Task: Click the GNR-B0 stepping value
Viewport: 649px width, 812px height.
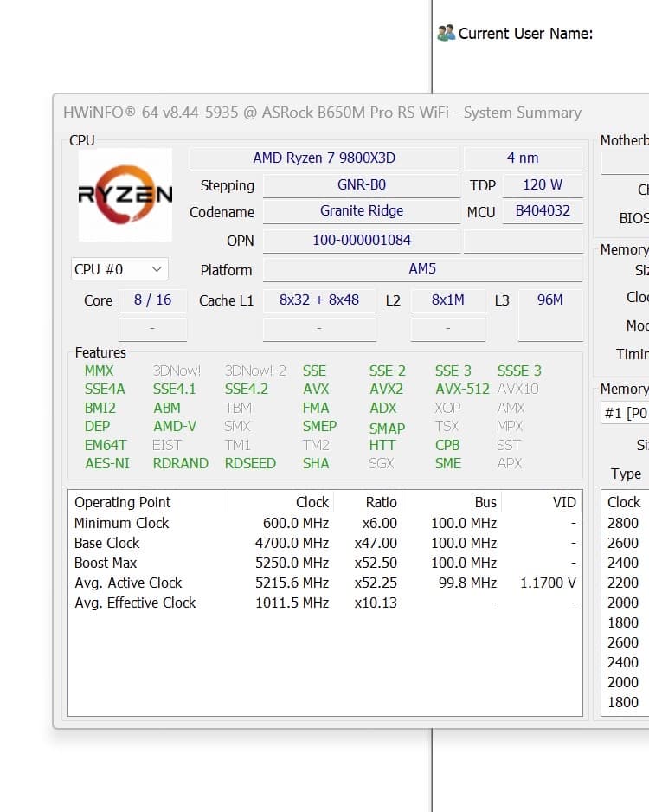Action: (361, 185)
